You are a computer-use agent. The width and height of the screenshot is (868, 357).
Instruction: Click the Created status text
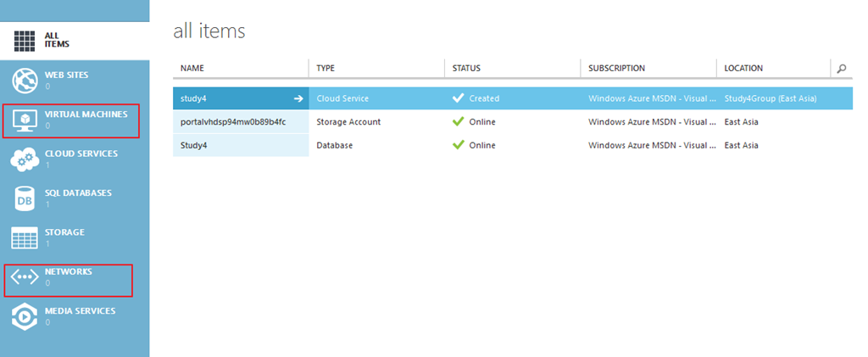pyautogui.click(x=484, y=98)
